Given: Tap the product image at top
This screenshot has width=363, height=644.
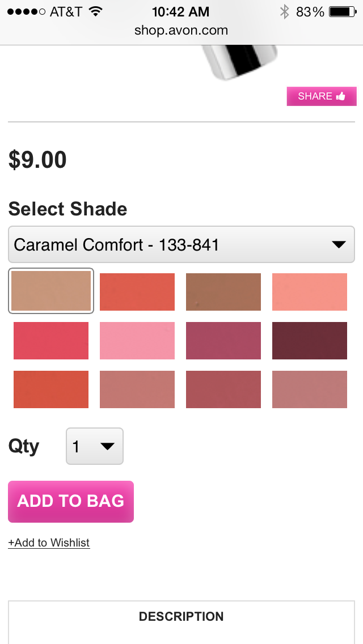Looking at the screenshot, I should click(241, 63).
